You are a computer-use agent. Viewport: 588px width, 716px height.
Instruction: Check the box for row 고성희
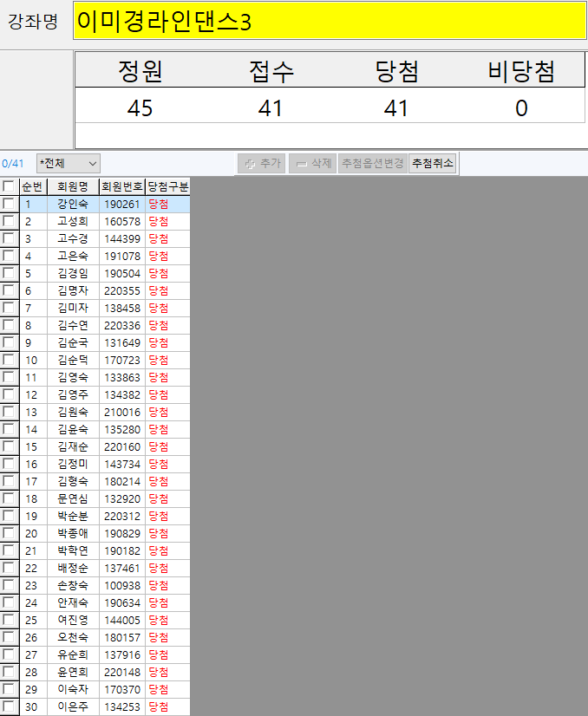tap(8, 221)
